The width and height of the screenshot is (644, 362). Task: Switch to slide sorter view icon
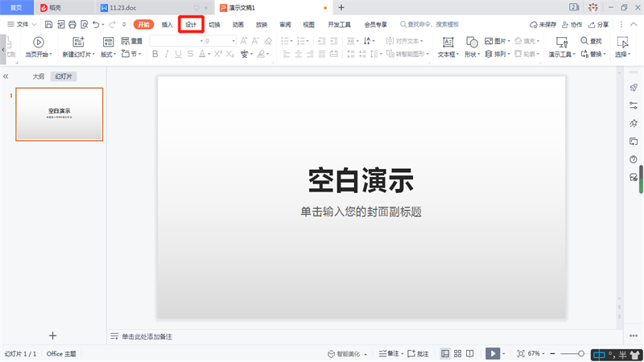point(457,354)
